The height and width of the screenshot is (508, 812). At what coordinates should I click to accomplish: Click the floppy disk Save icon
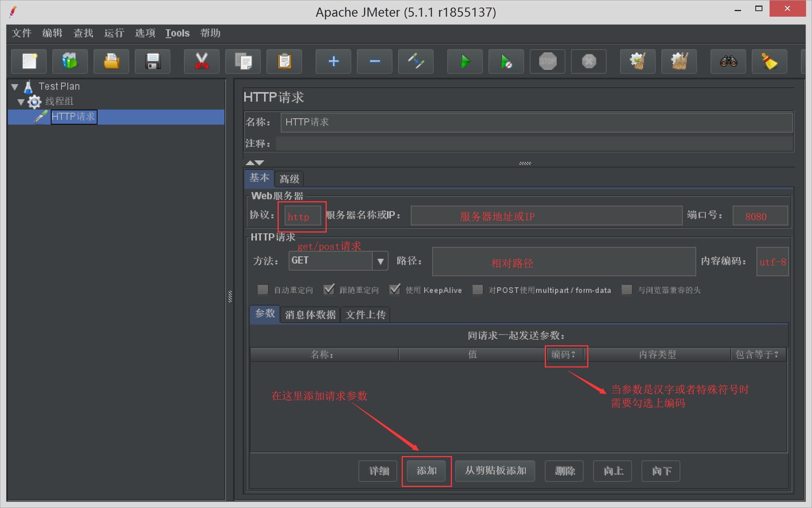point(153,62)
